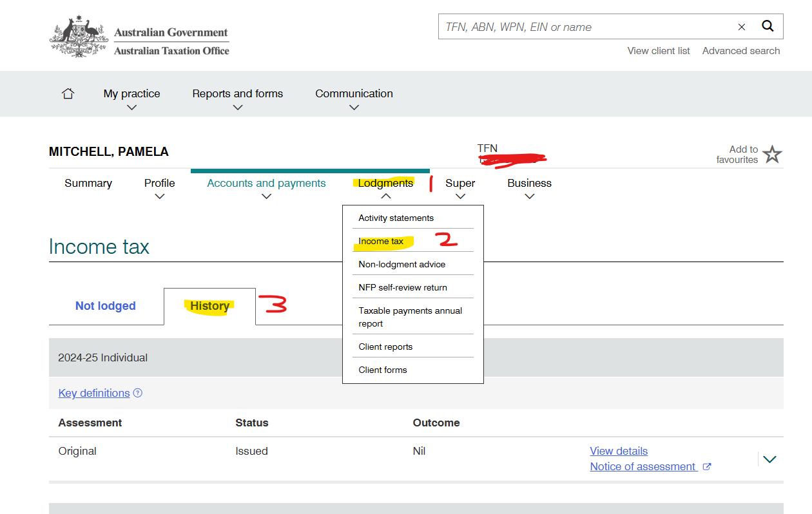812x514 pixels.
Task: Switch to the Not lodged tab
Action: click(x=106, y=306)
